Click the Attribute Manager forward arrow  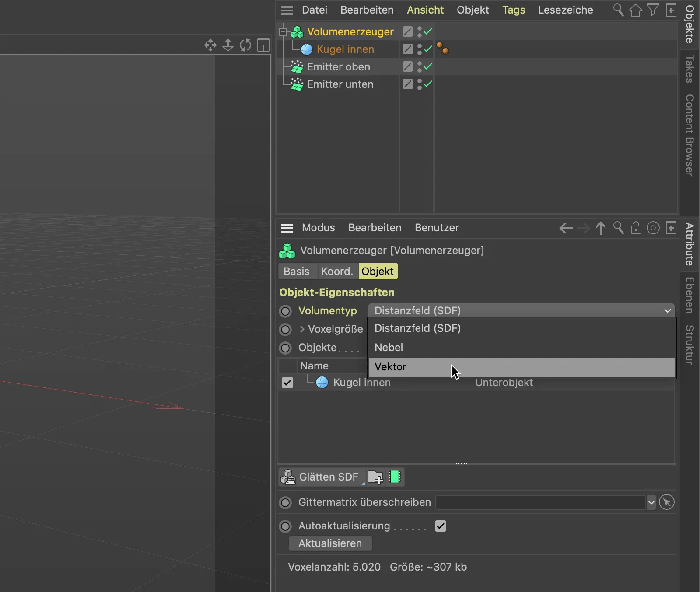click(583, 228)
